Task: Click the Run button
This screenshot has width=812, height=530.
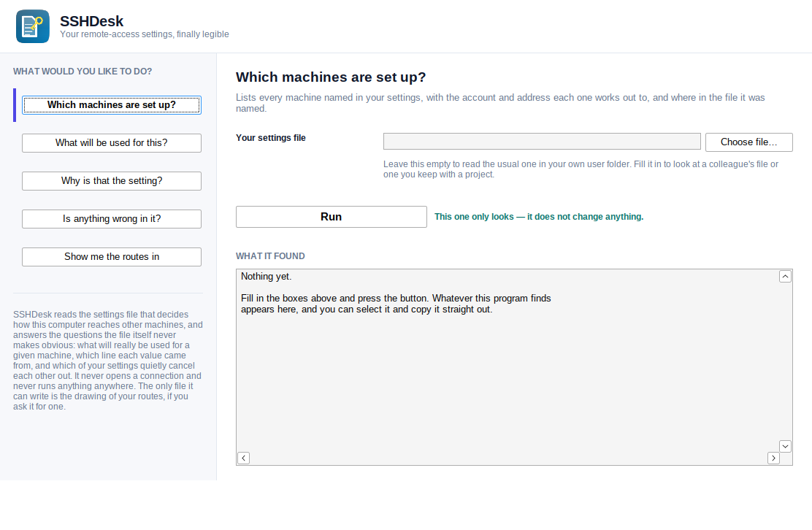Action: click(332, 217)
